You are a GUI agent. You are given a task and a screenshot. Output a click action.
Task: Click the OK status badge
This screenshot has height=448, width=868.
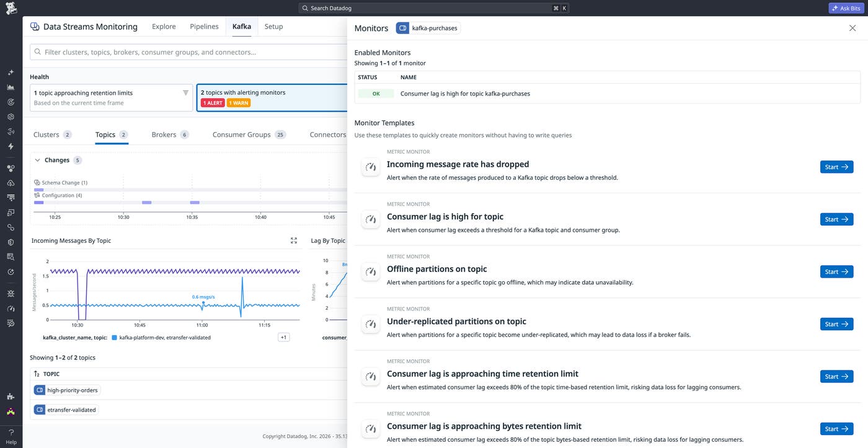click(376, 94)
